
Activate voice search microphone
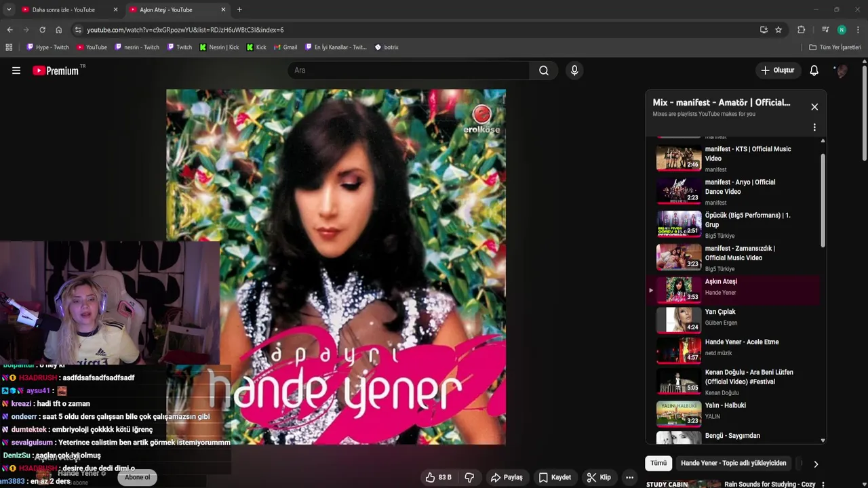[574, 70]
